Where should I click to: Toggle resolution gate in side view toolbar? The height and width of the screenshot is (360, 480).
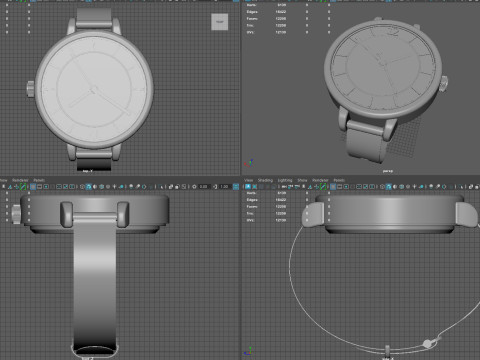346,187
